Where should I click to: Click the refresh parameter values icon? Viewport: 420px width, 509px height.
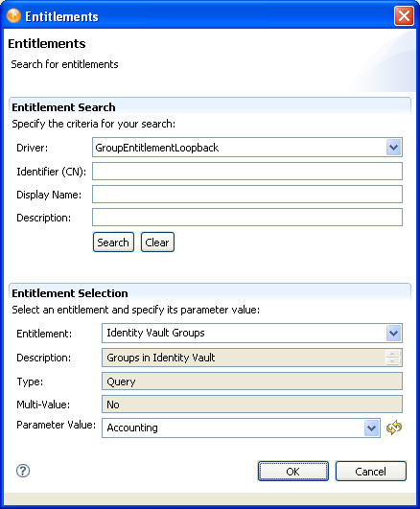tap(394, 428)
